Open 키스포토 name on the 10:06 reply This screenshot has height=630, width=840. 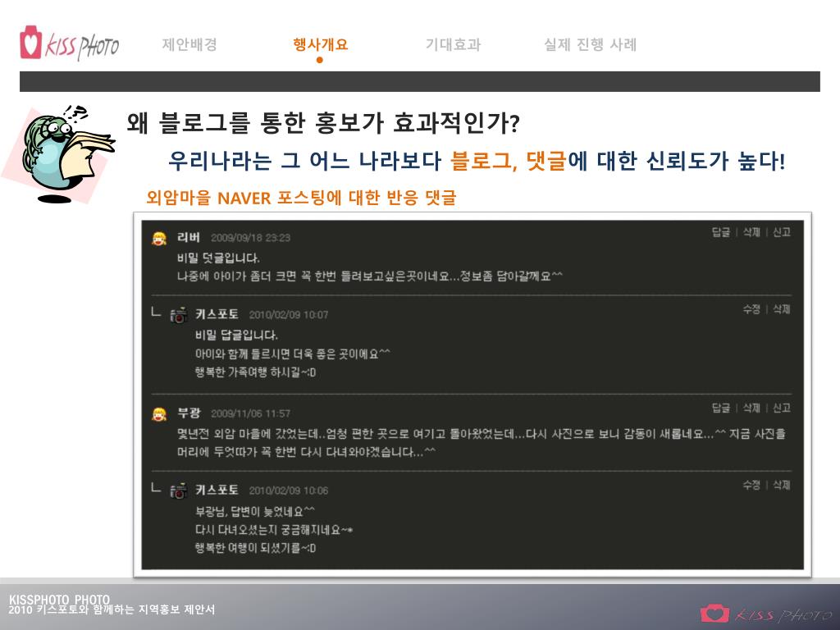click(217, 490)
